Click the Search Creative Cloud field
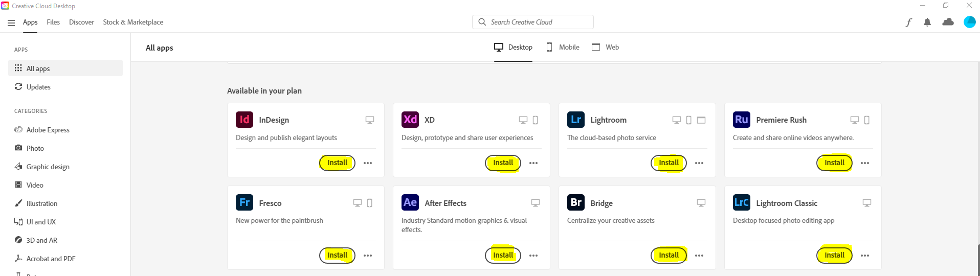The height and width of the screenshot is (276, 980). click(x=532, y=22)
